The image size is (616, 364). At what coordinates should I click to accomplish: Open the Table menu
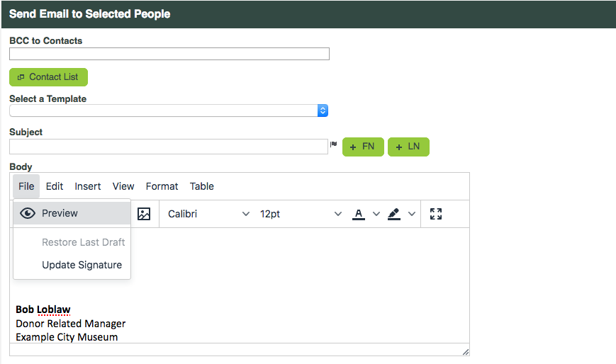pos(201,186)
